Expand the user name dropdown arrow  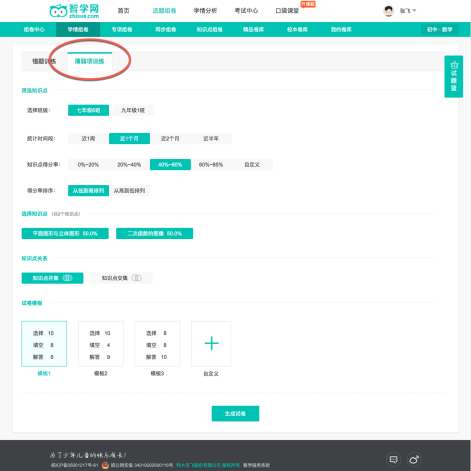(x=414, y=11)
